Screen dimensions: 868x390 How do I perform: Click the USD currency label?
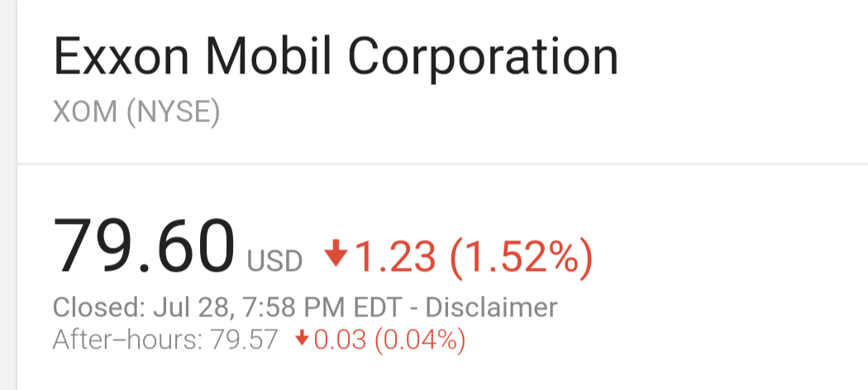tap(274, 261)
